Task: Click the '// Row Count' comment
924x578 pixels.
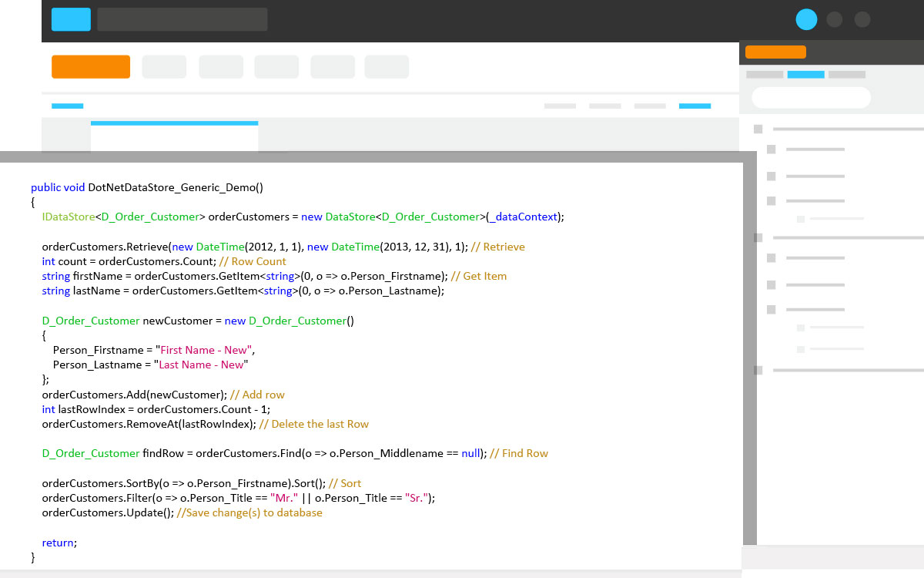Action: click(253, 261)
